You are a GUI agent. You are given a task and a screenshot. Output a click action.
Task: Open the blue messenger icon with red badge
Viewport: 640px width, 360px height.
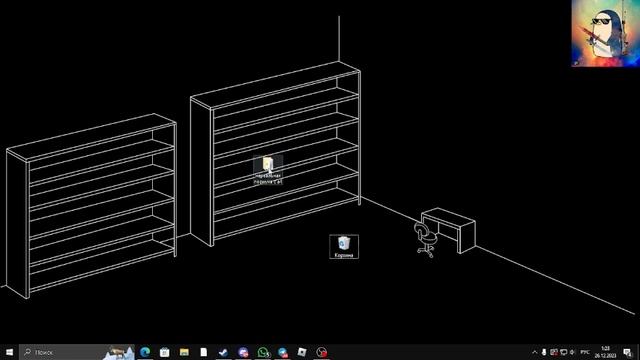coord(282,352)
